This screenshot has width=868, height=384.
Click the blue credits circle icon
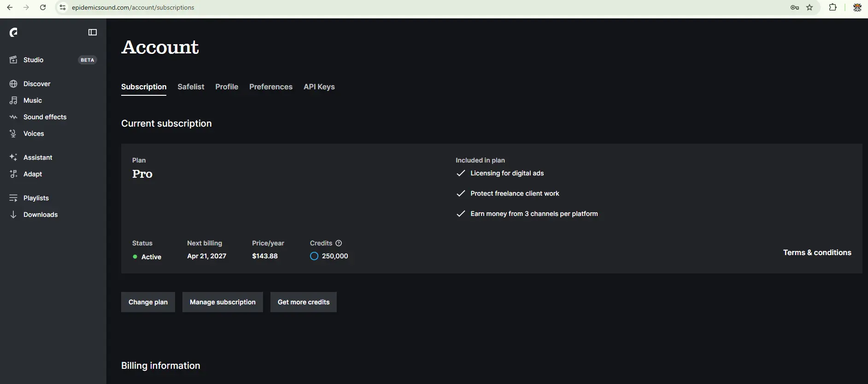pos(314,256)
